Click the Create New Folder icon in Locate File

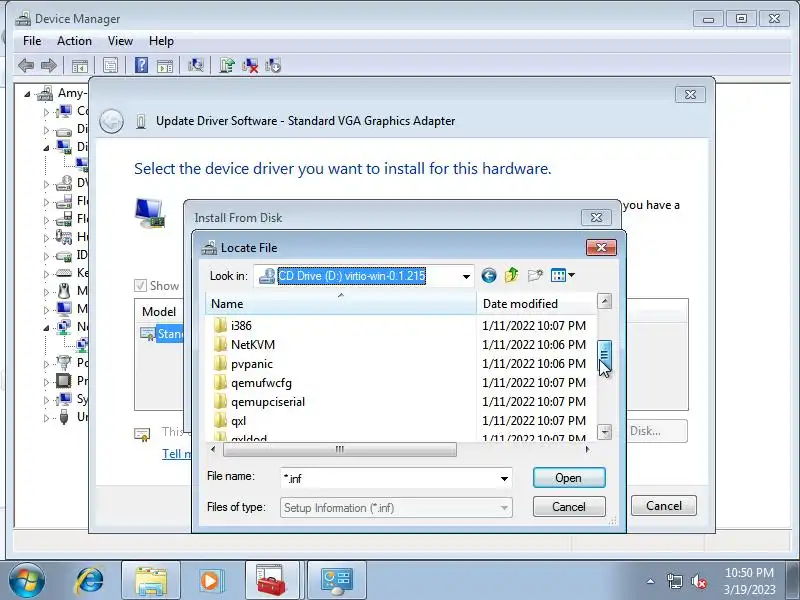pyautogui.click(x=535, y=276)
